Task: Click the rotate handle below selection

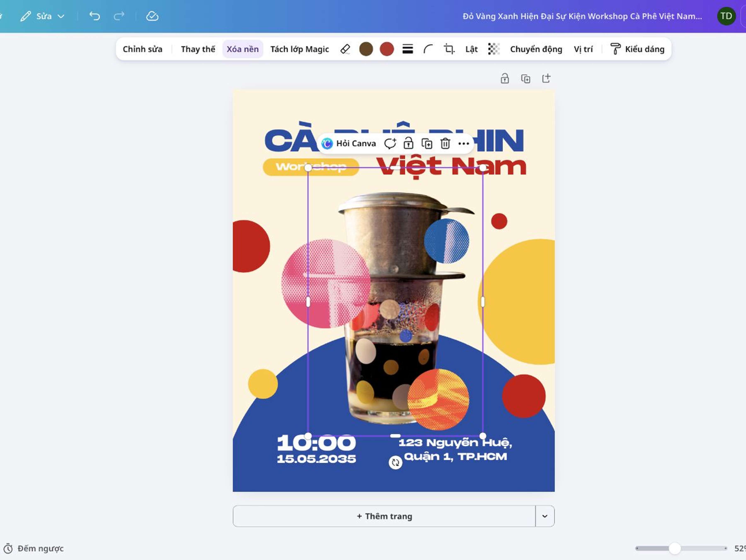Action: (x=395, y=462)
